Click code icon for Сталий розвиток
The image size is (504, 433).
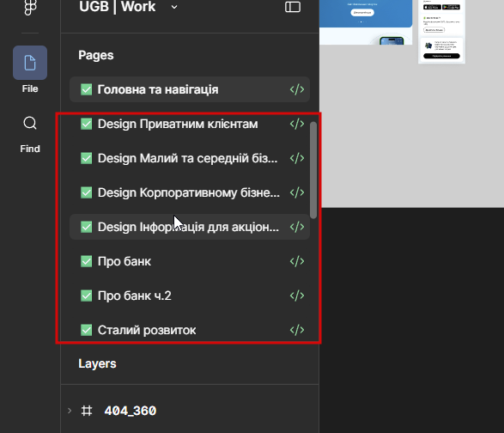pyautogui.click(x=297, y=330)
